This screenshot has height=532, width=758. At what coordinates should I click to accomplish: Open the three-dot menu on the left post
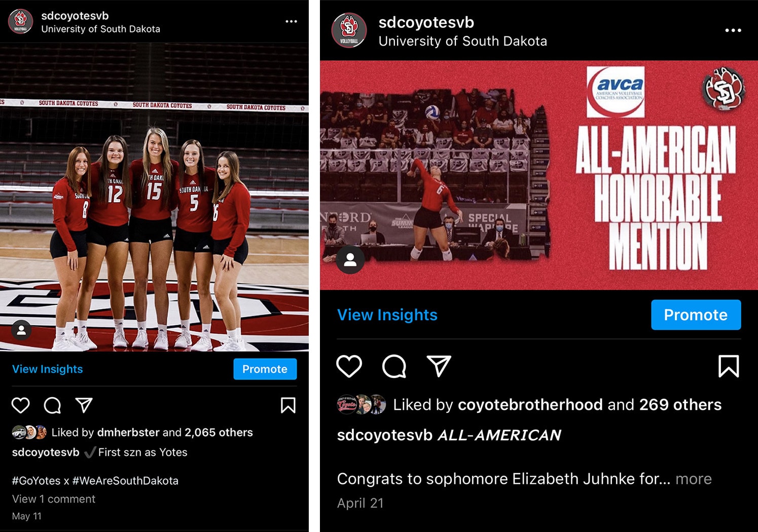(x=291, y=21)
